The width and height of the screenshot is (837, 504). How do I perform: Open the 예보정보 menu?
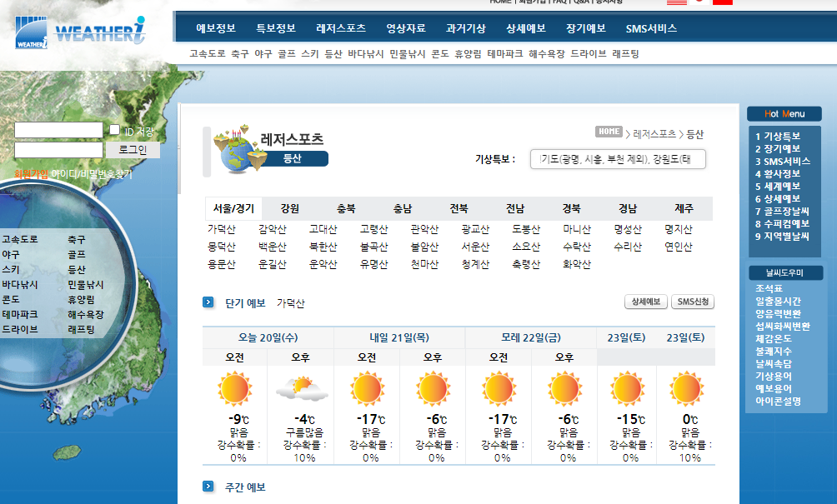pos(216,28)
